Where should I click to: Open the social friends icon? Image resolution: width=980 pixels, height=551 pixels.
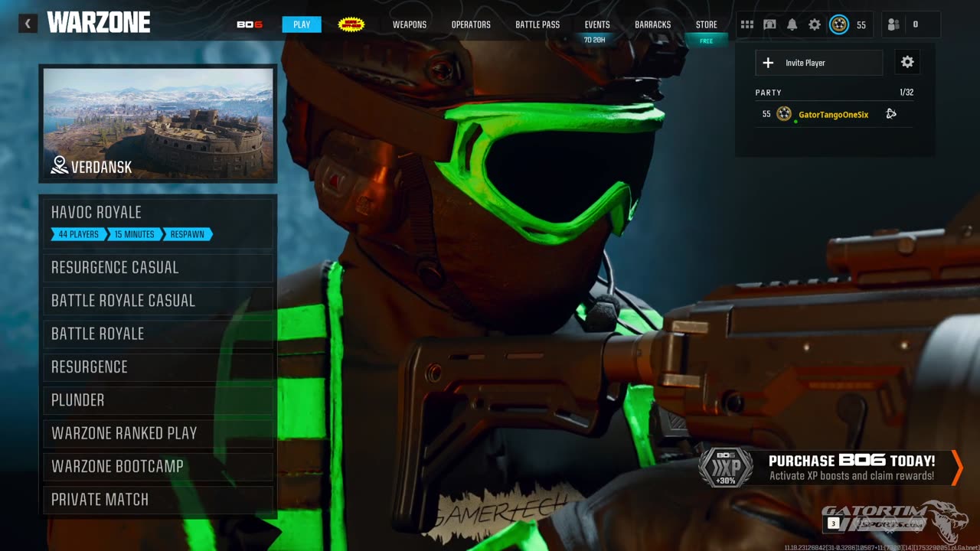pyautogui.click(x=893, y=24)
